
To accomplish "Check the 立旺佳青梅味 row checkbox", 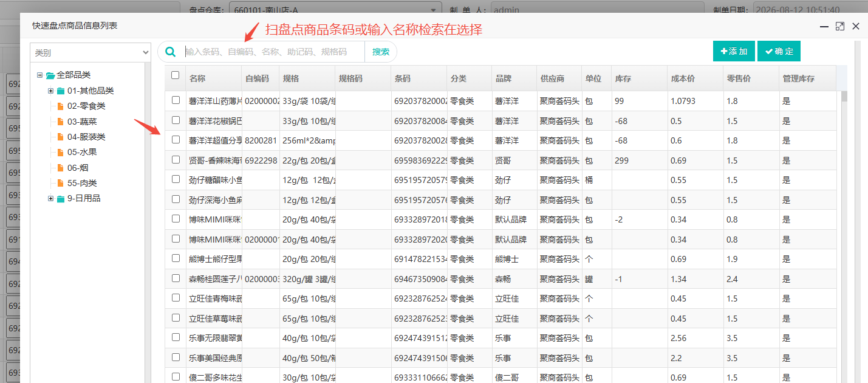I will coord(176,297).
